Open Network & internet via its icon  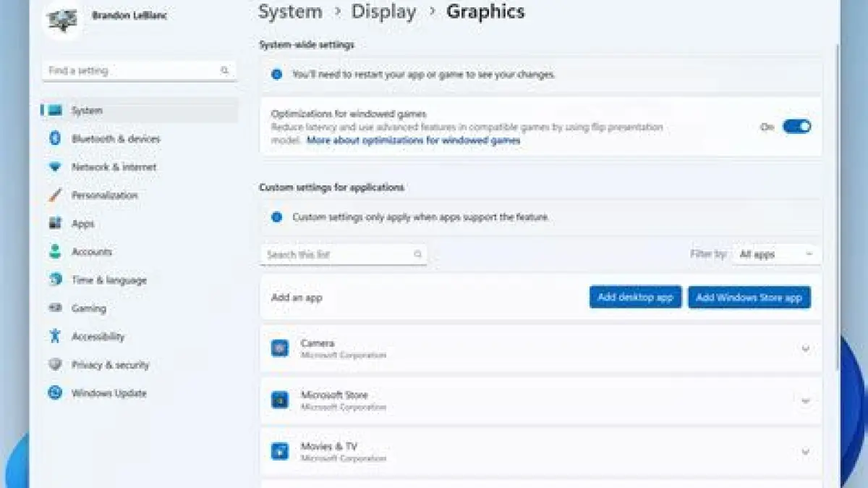55,167
